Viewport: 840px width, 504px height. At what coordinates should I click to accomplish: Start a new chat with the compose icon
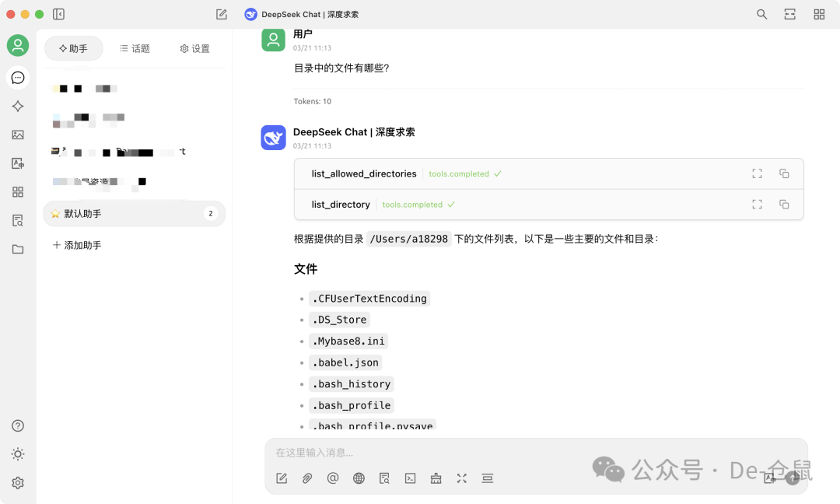tap(282, 478)
